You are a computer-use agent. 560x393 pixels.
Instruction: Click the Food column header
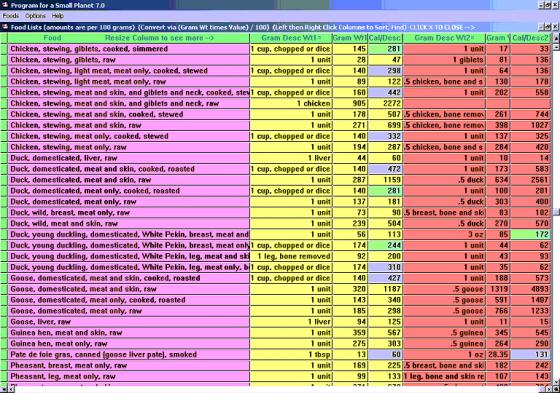coord(129,38)
